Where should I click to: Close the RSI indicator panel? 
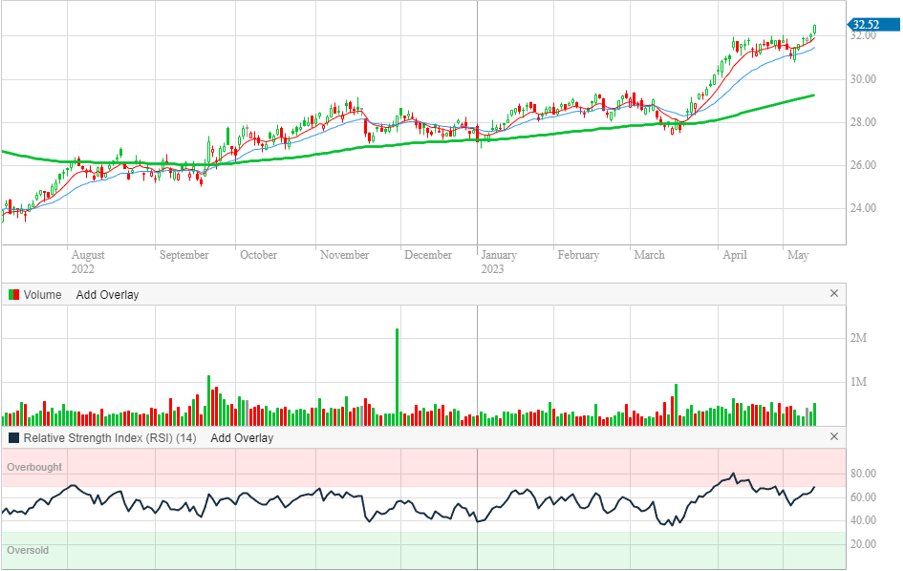tap(834, 437)
